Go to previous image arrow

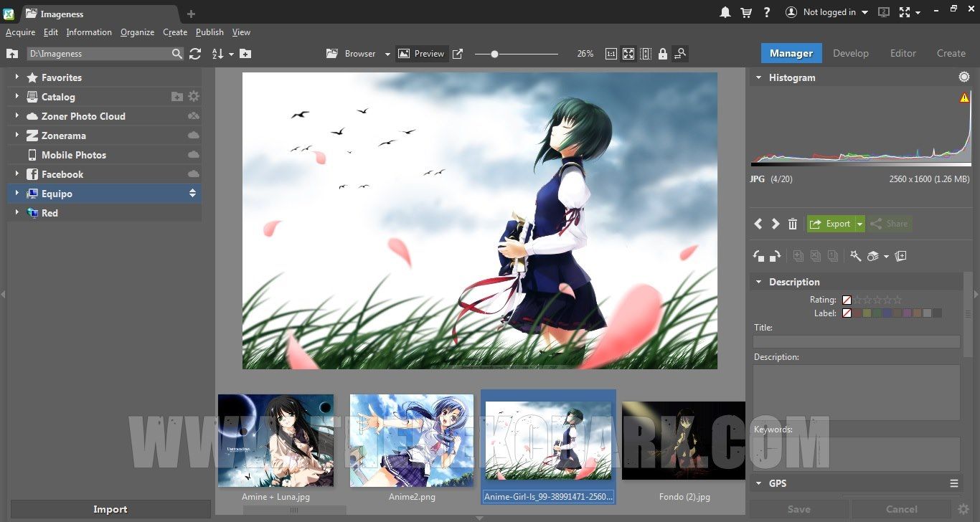pos(758,224)
